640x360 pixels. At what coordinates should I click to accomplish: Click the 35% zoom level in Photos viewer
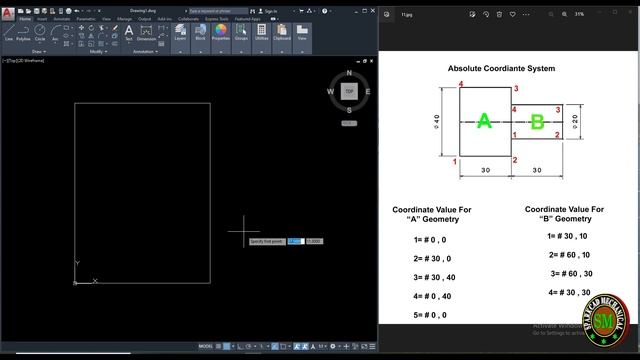[579, 14]
